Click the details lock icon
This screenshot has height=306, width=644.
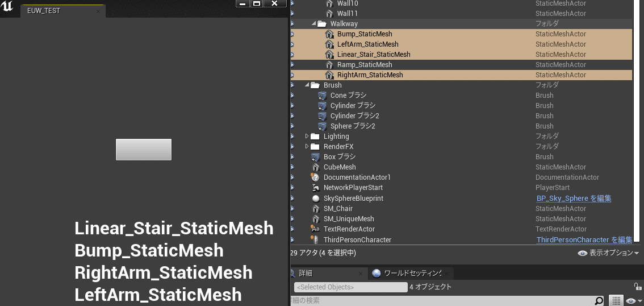click(638, 287)
